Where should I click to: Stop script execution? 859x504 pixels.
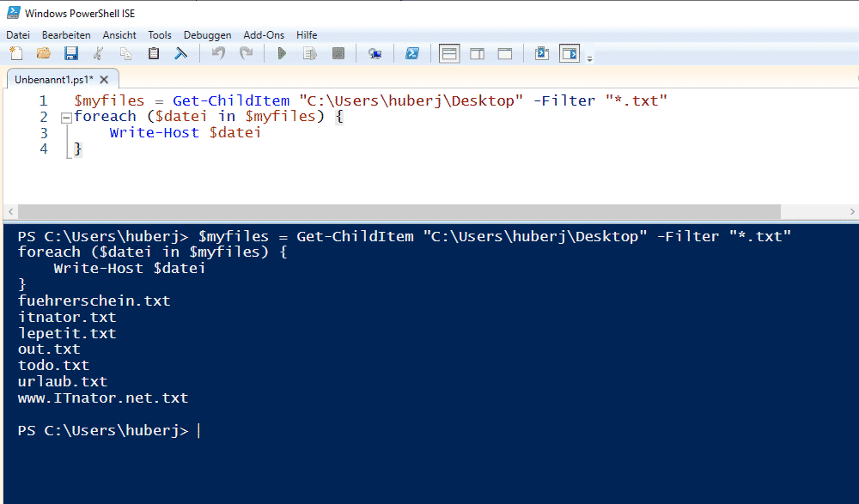coord(338,53)
